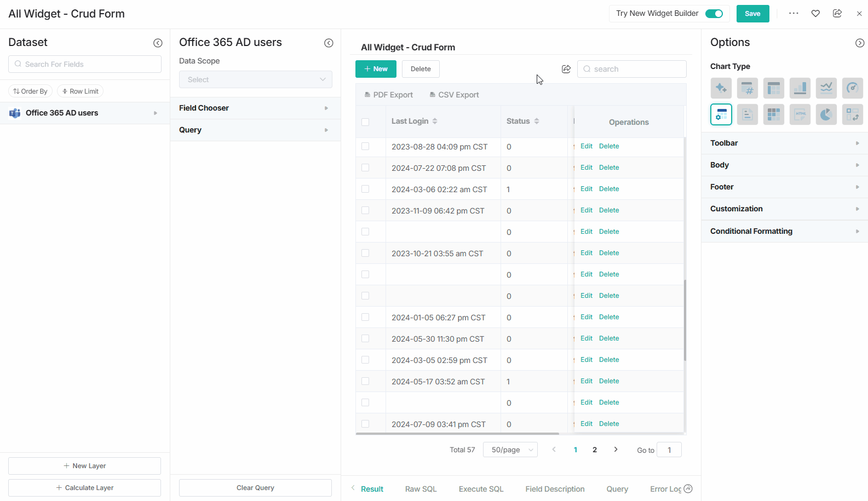Screen dimensions: 868x501
Task: Turn off Try New Widget Builder toggle
Action: point(714,14)
